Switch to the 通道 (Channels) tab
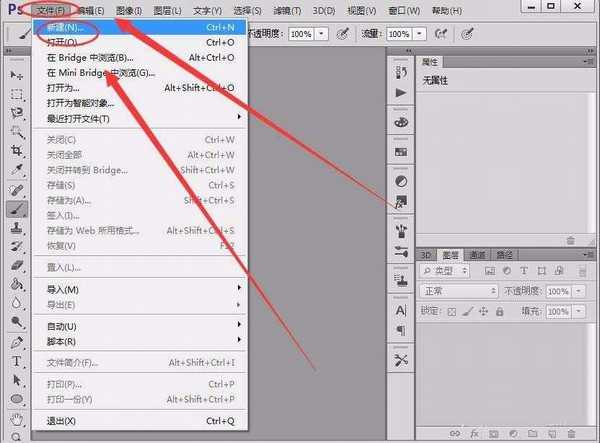600x443 pixels. click(x=478, y=254)
